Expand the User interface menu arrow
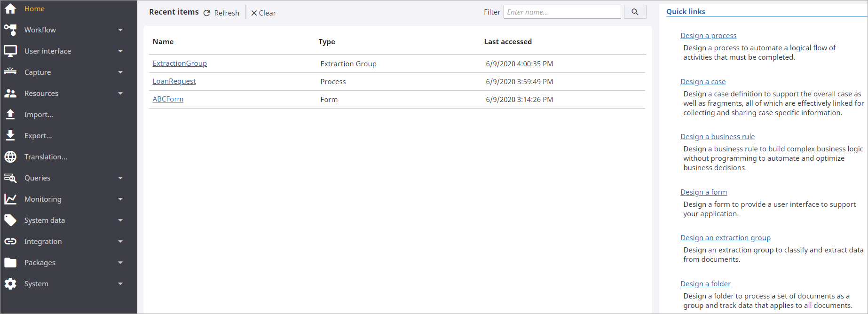 coord(120,51)
